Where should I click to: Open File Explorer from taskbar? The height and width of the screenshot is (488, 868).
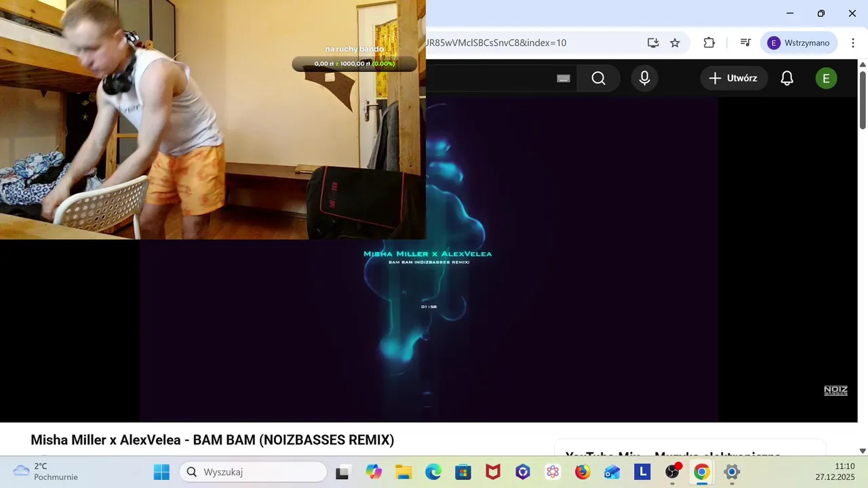403,472
